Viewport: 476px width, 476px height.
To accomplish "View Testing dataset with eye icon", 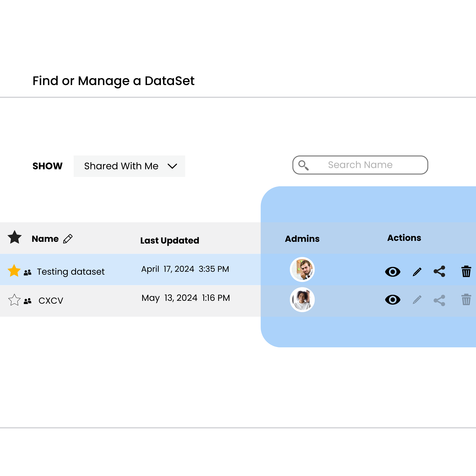I will 393,272.
